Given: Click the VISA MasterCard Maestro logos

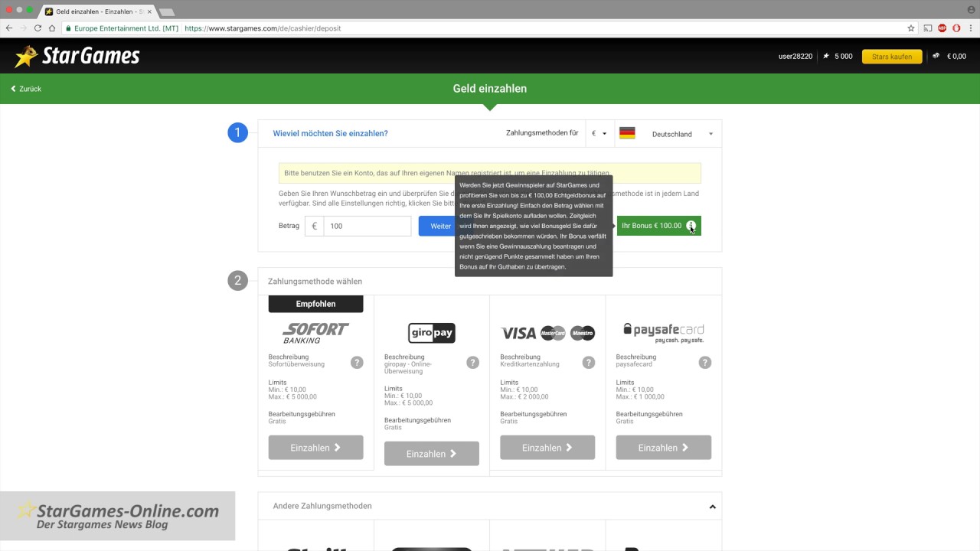Looking at the screenshot, I should point(547,333).
